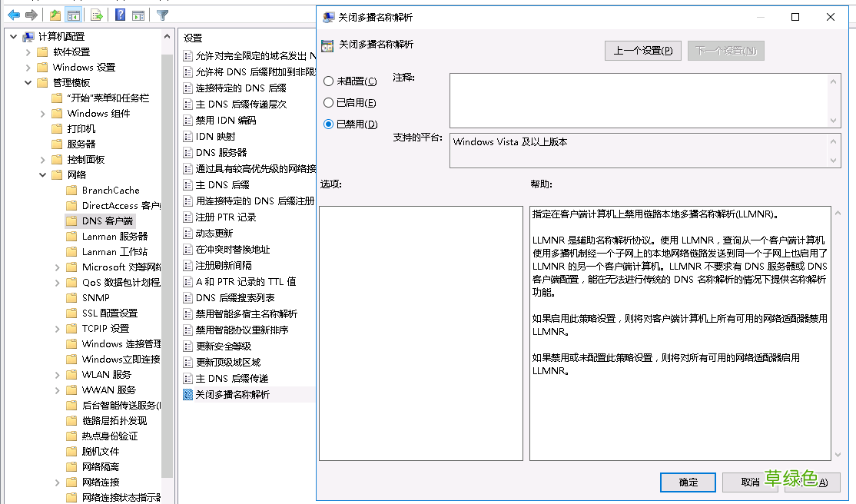Click the Up one level folder icon
Screen dimensions: 856x504
[55, 15]
